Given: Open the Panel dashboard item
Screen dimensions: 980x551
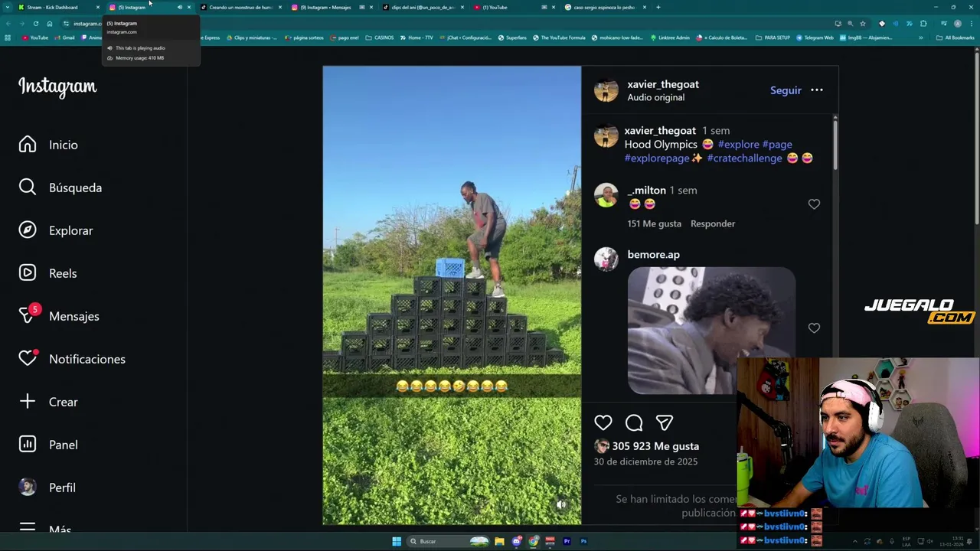Looking at the screenshot, I should tap(48, 445).
